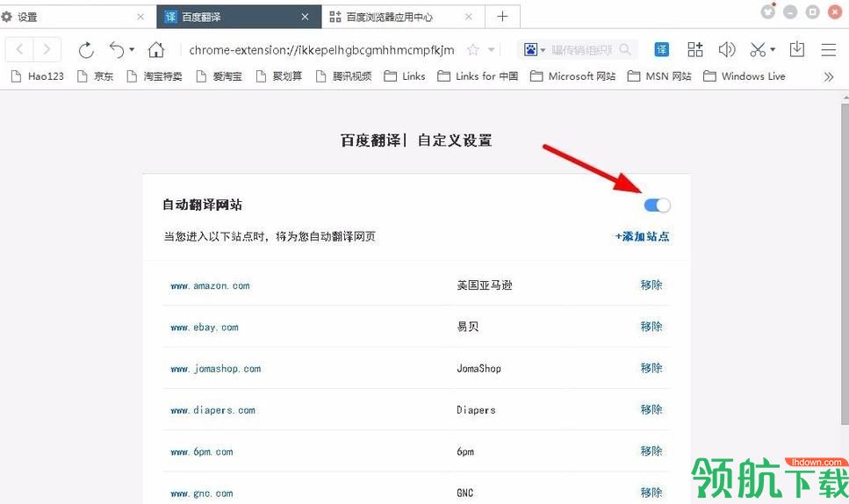The width and height of the screenshot is (849, 504).
Task: Expand the Links for 中国 folder
Action: tap(478, 76)
